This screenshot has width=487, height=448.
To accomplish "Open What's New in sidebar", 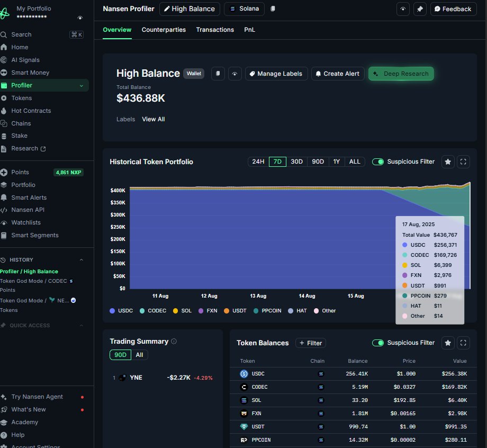I will point(28,409).
